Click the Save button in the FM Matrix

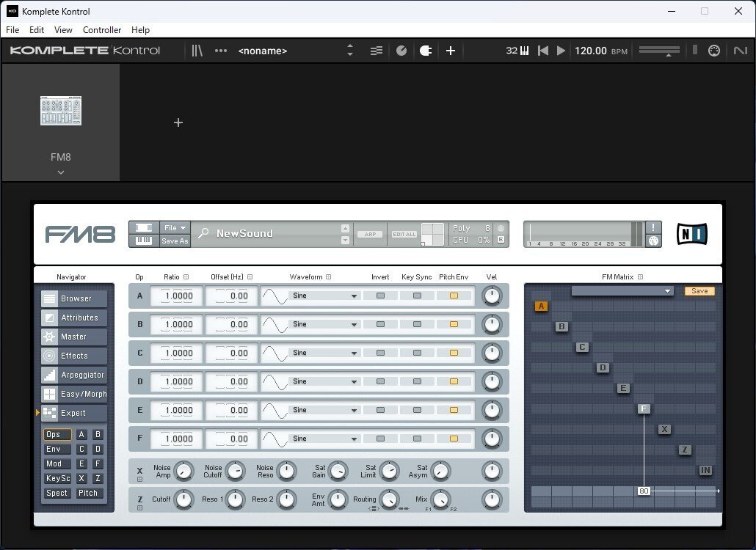pos(698,290)
